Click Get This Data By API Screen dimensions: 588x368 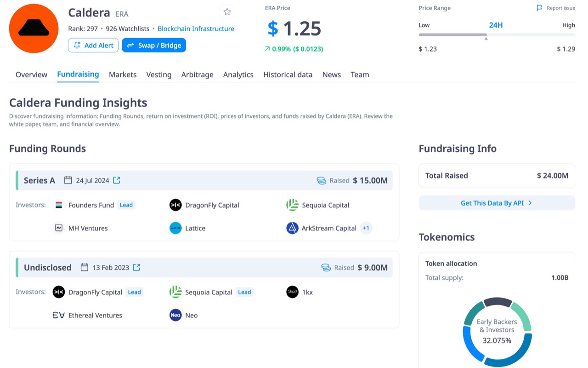pyautogui.click(x=497, y=203)
